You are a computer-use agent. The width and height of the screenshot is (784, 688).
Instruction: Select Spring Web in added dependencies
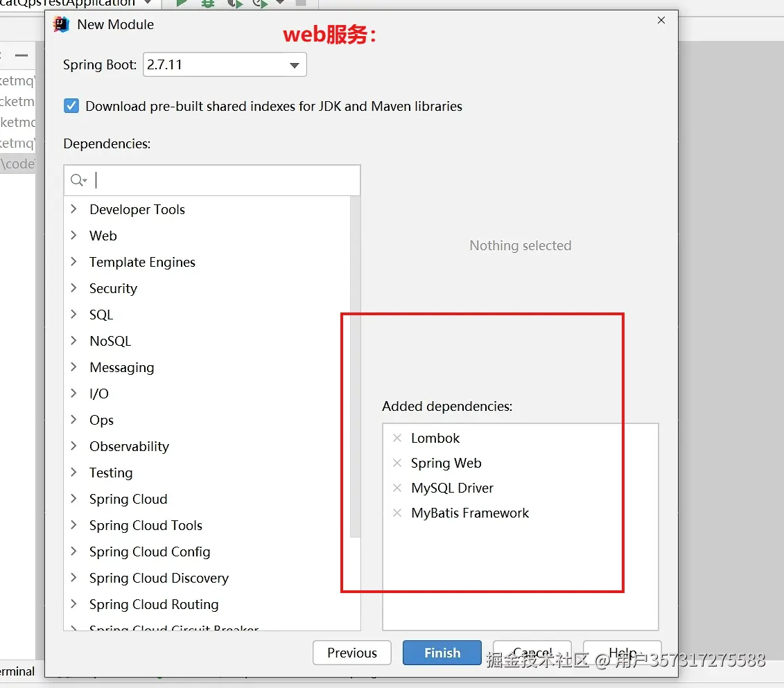point(446,463)
